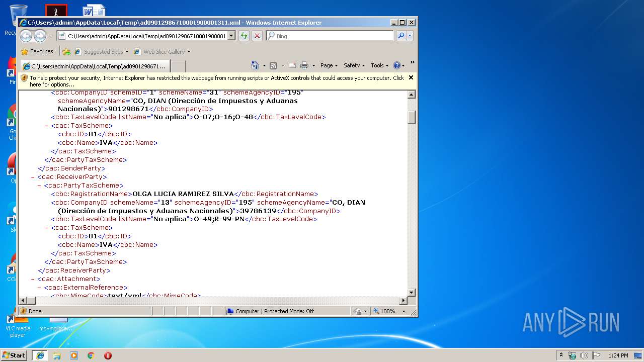Show more command bar items chevron
The height and width of the screenshot is (362, 644).
click(412, 63)
